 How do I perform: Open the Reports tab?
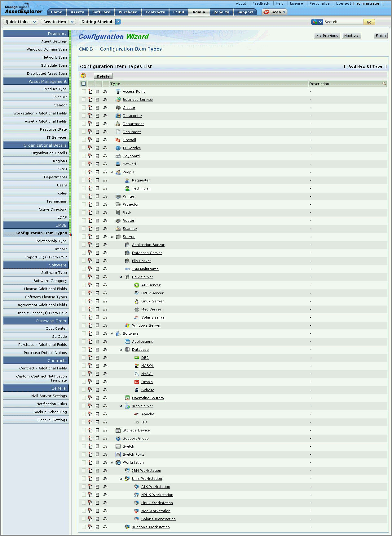click(221, 12)
